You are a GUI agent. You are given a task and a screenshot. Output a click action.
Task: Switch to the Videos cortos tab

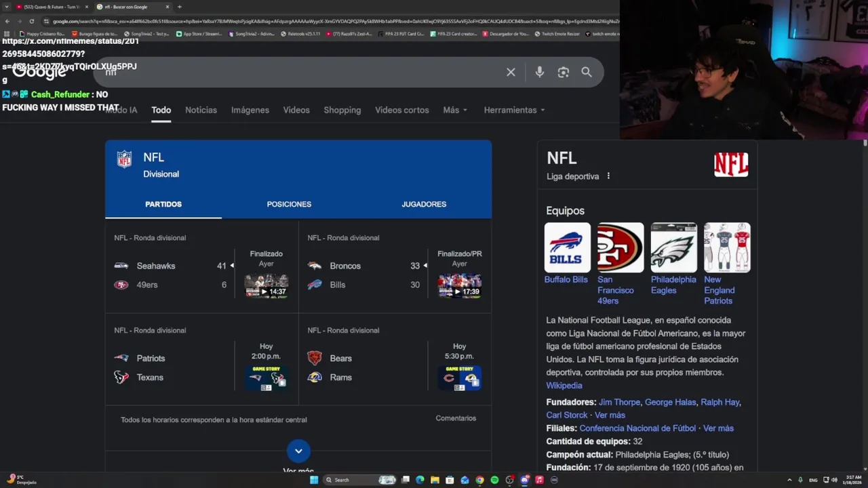[402, 110]
